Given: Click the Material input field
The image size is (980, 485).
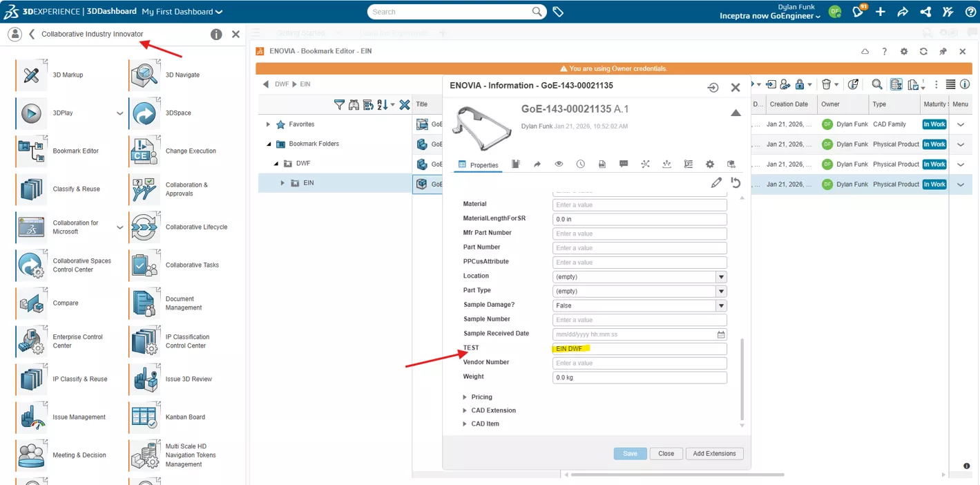Looking at the screenshot, I should tap(640, 205).
